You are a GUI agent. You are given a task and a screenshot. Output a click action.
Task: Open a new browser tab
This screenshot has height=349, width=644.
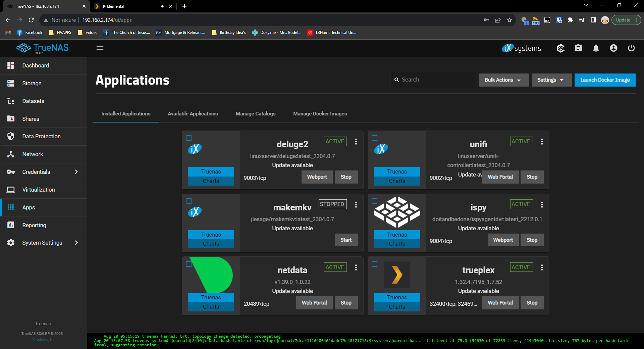click(x=184, y=6)
